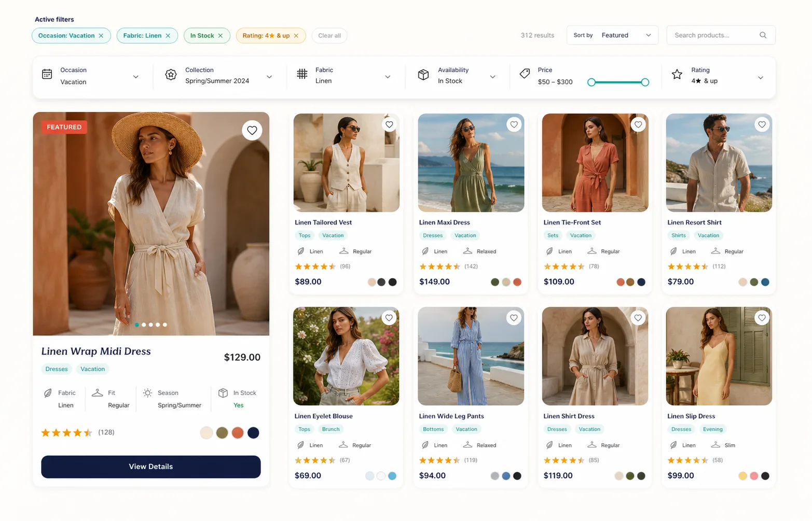This screenshot has width=812, height=521.
Task: Click the search magnifier icon
Action: pyautogui.click(x=763, y=35)
